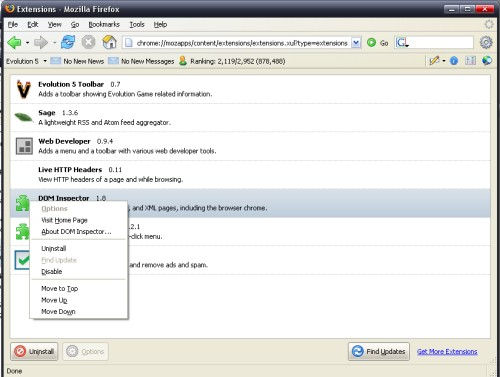The height and width of the screenshot is (377, 500).
Task: Open the Home page icon
Action: coord(109,43)
